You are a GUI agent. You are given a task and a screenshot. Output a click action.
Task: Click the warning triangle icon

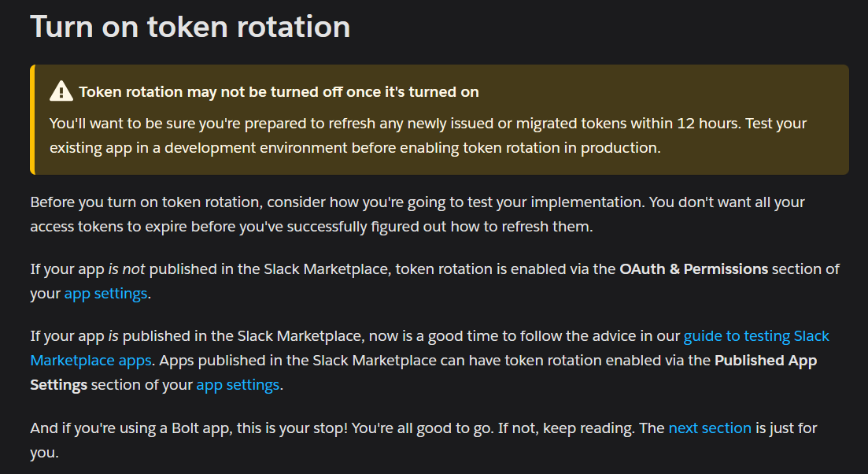coord(61,91)
